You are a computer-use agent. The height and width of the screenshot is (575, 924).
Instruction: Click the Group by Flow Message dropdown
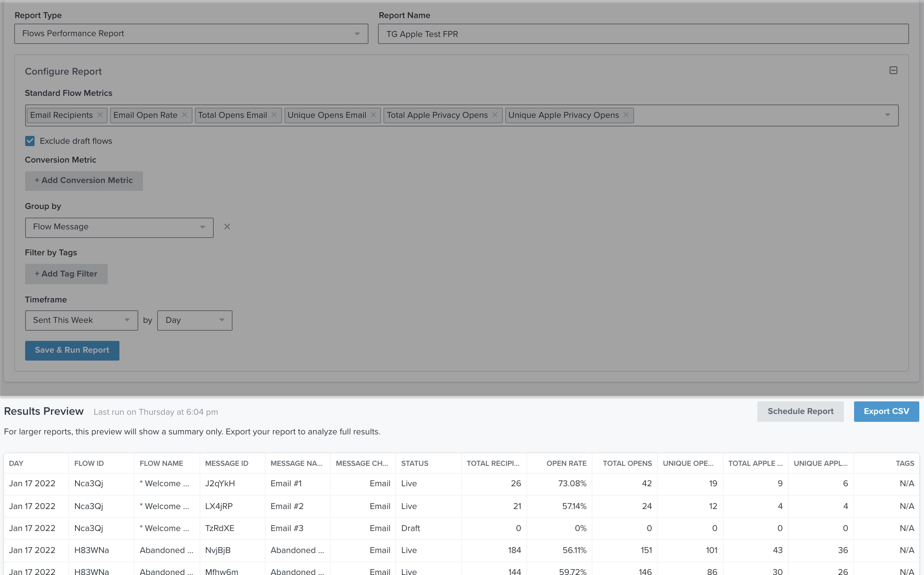click(x=119, y=227)
